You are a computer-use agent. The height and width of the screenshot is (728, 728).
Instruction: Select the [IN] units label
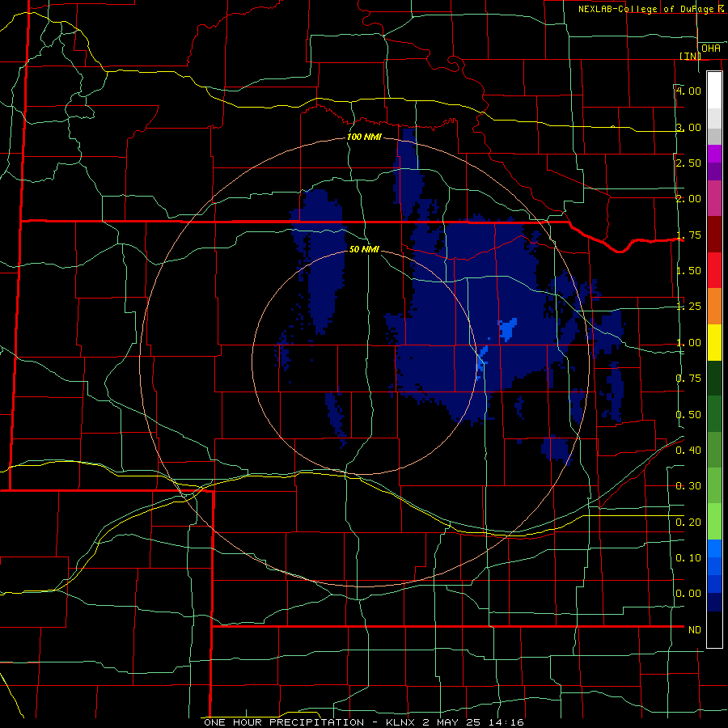690,56
